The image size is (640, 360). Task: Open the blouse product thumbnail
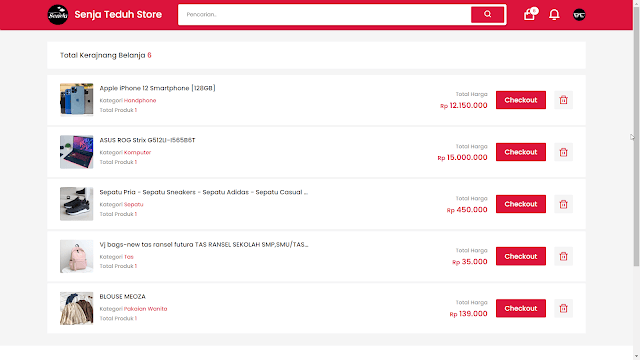76,308
